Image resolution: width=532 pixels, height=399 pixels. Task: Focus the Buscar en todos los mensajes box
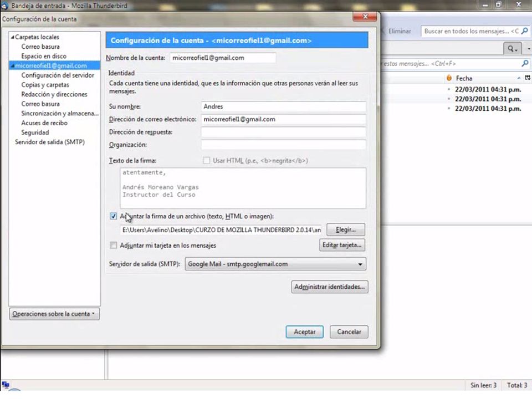(475, 31)
